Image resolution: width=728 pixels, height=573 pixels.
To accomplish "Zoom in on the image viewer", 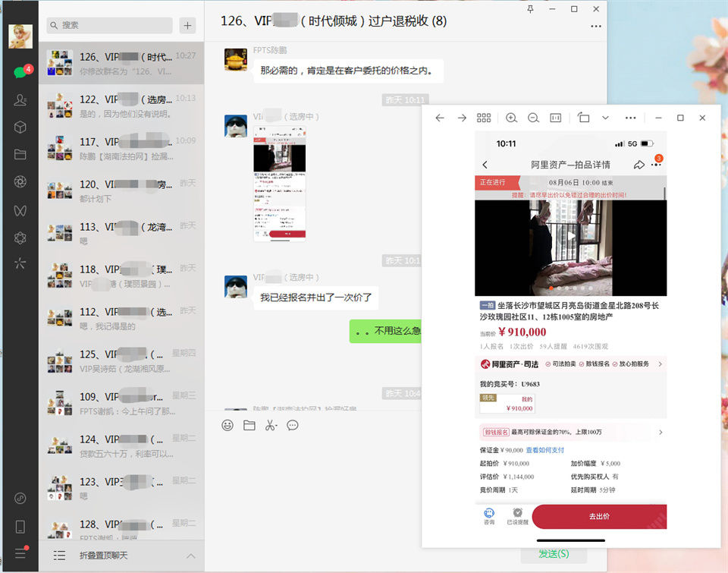I will 511,118.
